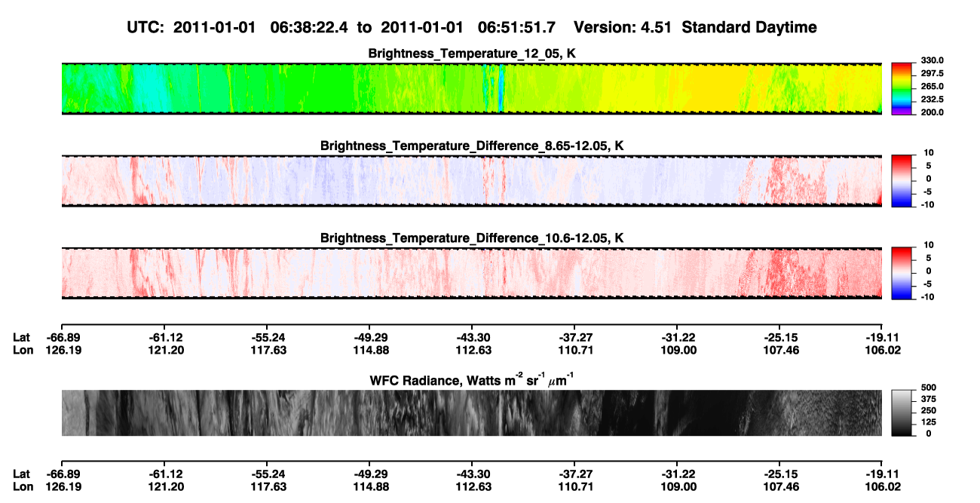Screen dimensions: 980x503
Task: Click the Version: 4.51 header text
Action: 623,28
